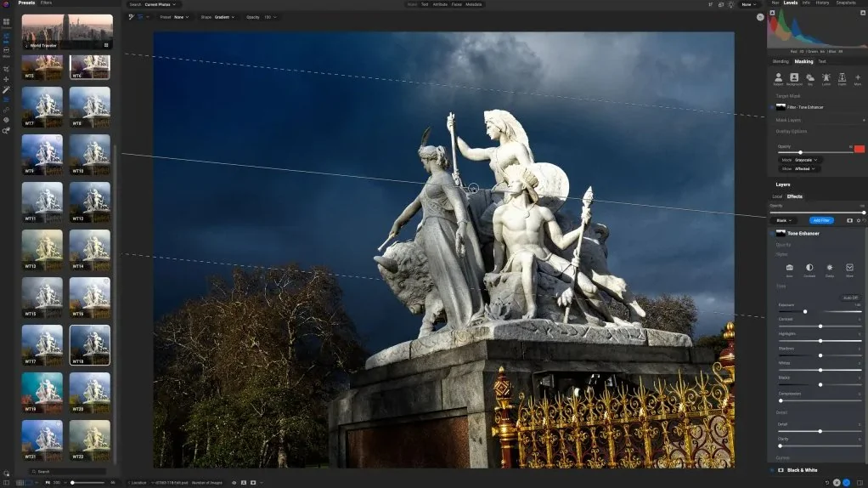
Task: Click the masking brush icon in options bar
Action: (x=131, y=17)
